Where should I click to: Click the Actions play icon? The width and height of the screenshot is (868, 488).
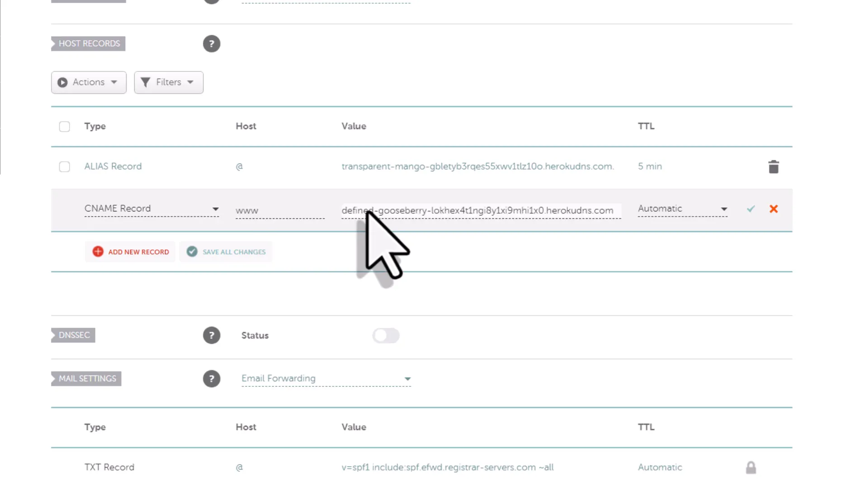click(62, 82)
